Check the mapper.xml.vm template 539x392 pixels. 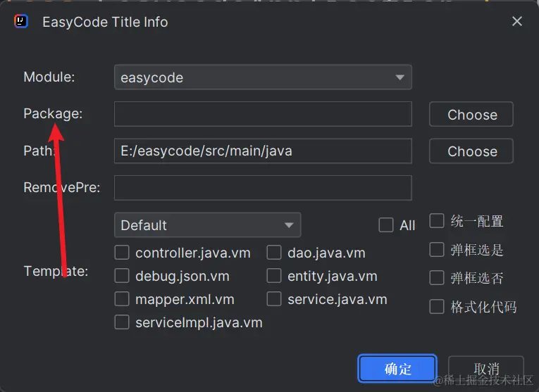(122, 299)
